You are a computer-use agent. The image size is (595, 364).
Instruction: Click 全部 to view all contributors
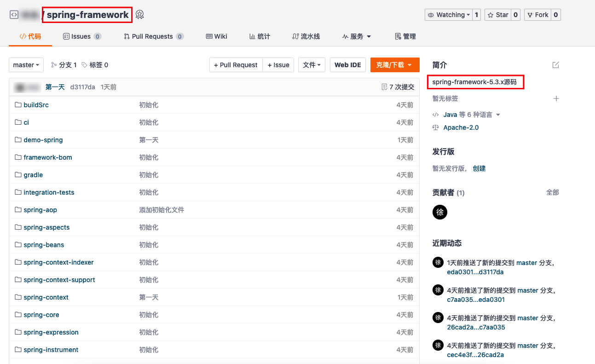tap(553, 192)
